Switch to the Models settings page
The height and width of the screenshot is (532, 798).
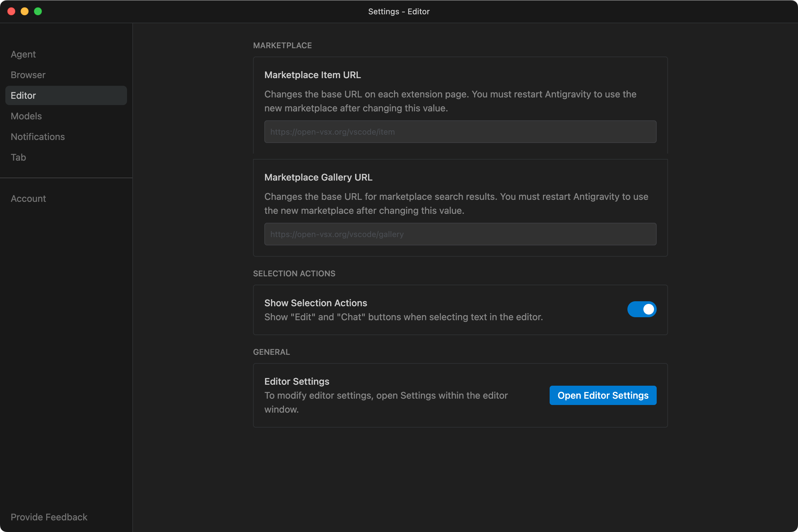point(26,116)
